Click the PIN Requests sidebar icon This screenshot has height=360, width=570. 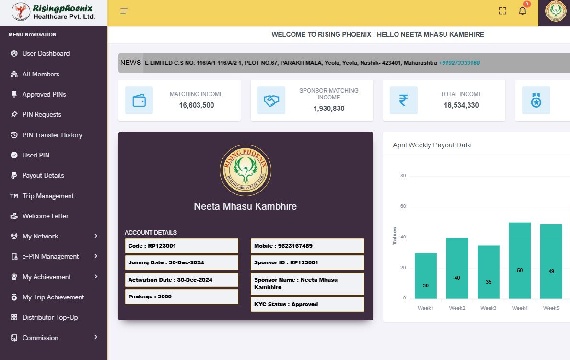(x=14, y=115)
